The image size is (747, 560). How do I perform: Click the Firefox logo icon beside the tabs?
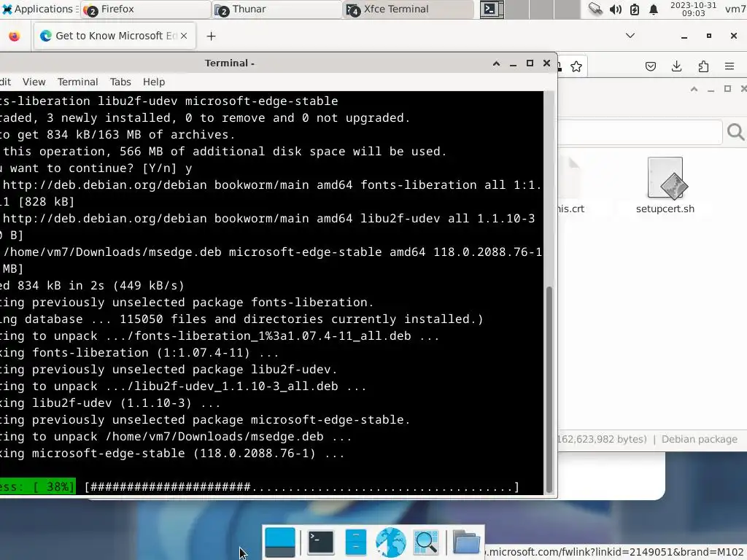15,36
